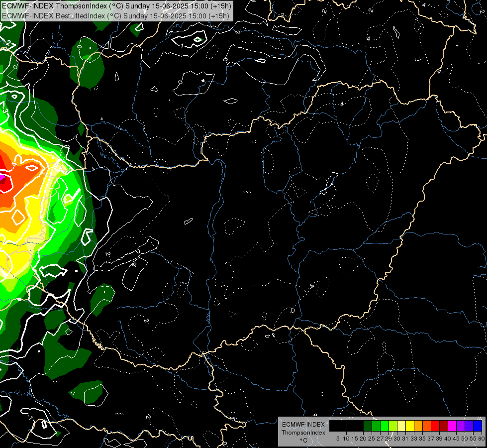The image size is (487, 448).
Task: Click the lime 29–30 legend swatch
Action: 393,426
